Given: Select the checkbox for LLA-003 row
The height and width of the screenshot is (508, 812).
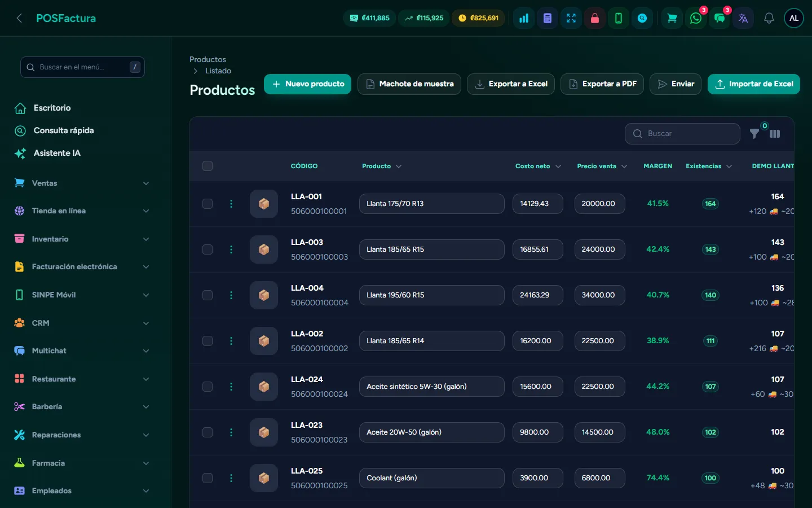Looking at the screenshot, I should [x=208, y=249].
